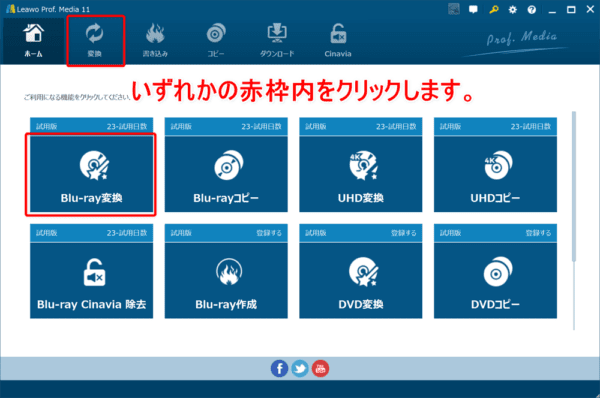Select the Cinavia tab
The width and height of the screenshot is (600, 398).
[338, 41]
